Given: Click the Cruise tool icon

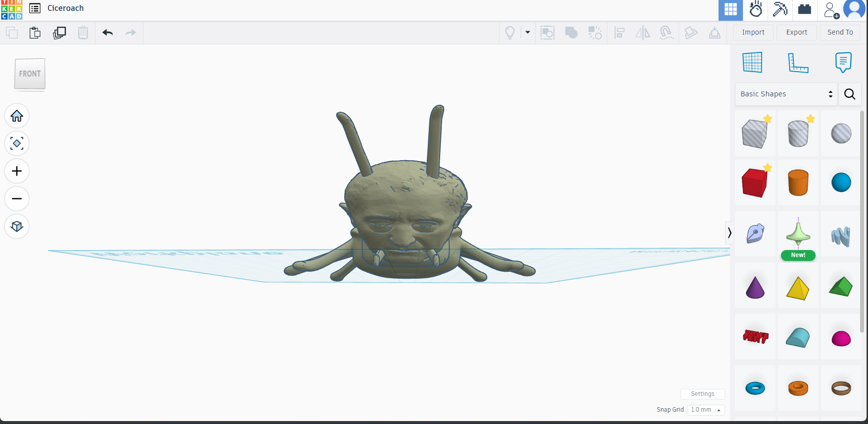Looking at the screenshot, I should pos(666,33).
